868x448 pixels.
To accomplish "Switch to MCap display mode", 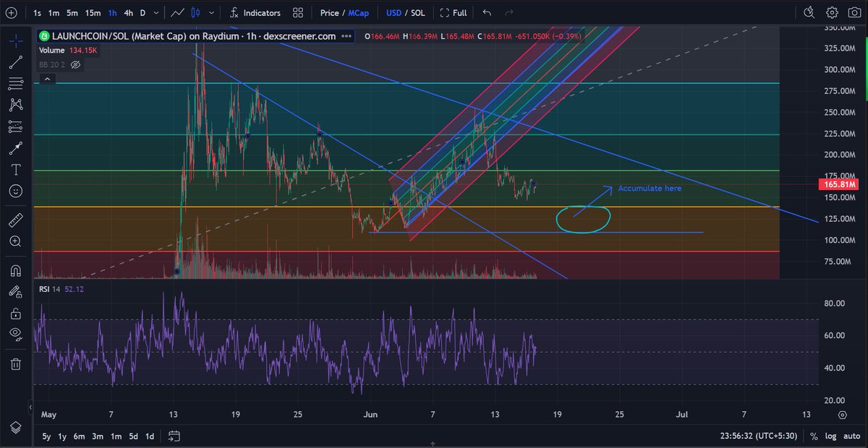I will coord(358,13).
